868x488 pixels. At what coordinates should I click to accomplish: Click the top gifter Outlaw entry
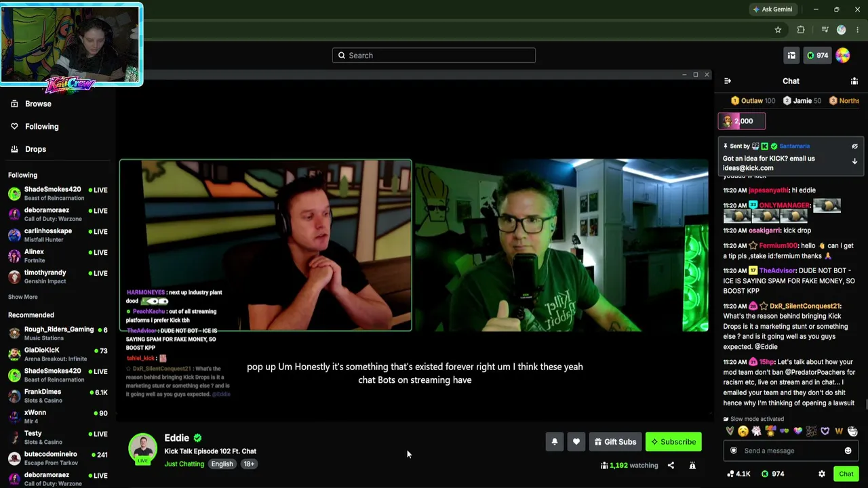[753, 100]
